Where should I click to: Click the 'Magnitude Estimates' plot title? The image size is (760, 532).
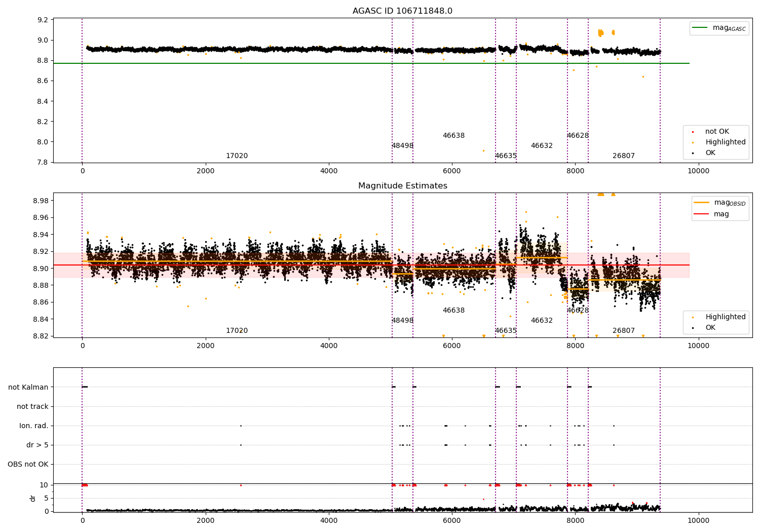402,185
